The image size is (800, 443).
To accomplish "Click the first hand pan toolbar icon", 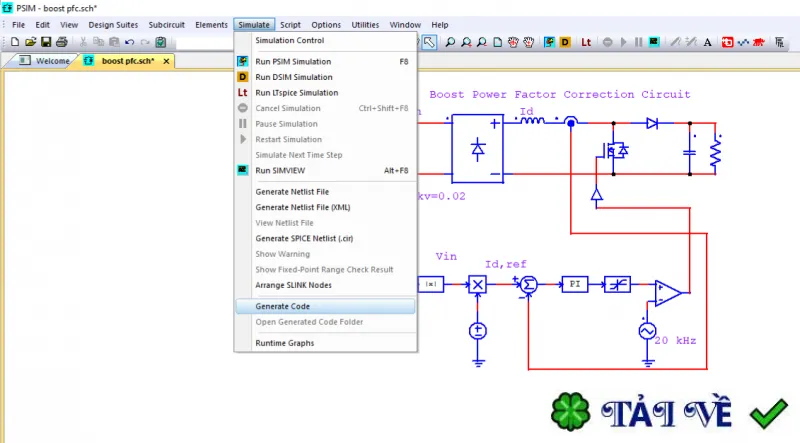I will (x=513, y=42).
